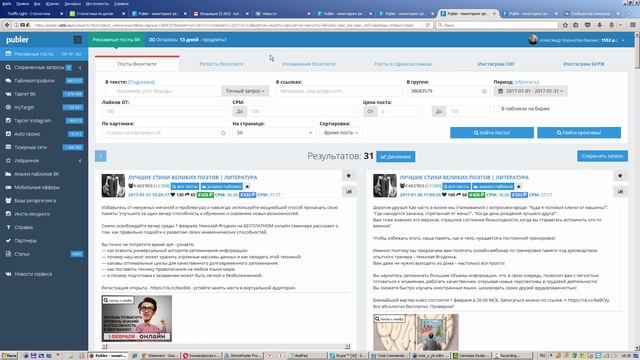Click the publer logo

(17, 40)
